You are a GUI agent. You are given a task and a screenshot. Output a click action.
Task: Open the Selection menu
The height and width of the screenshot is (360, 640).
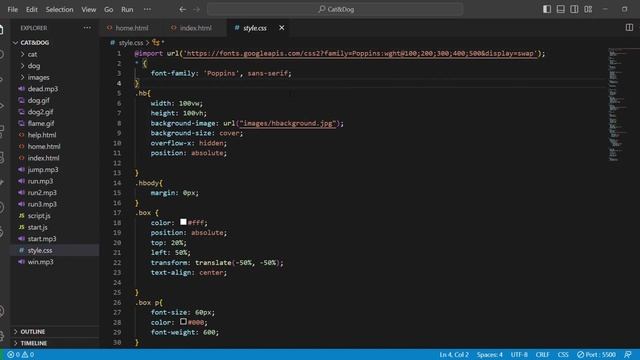pyautogui.click(x=59, y=9)
